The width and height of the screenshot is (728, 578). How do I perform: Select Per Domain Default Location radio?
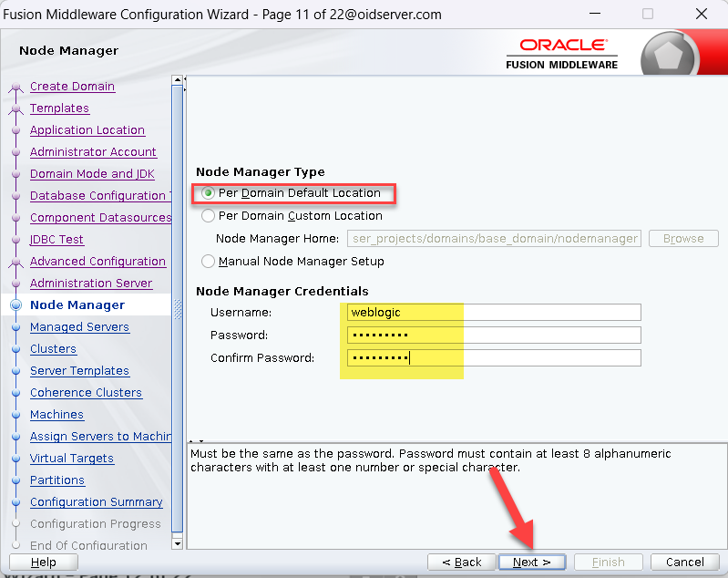tap(209, 193)
